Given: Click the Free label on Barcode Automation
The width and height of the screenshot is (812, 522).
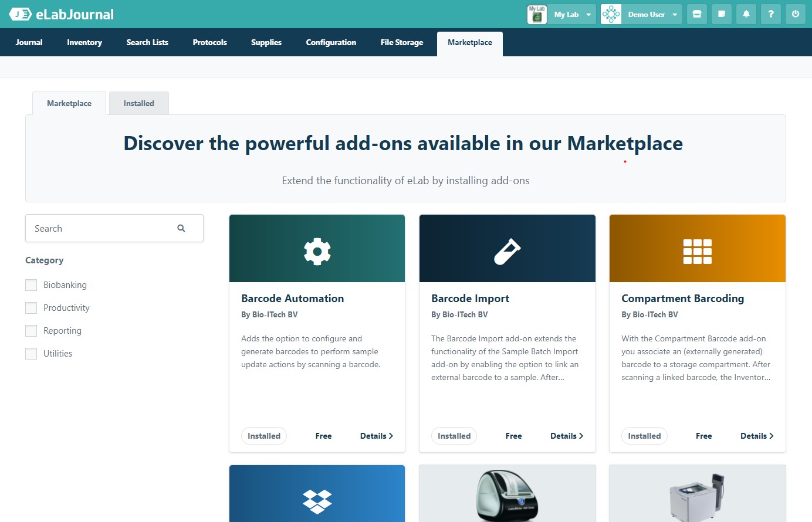Looking at the screenshot, I should (323, 436).
